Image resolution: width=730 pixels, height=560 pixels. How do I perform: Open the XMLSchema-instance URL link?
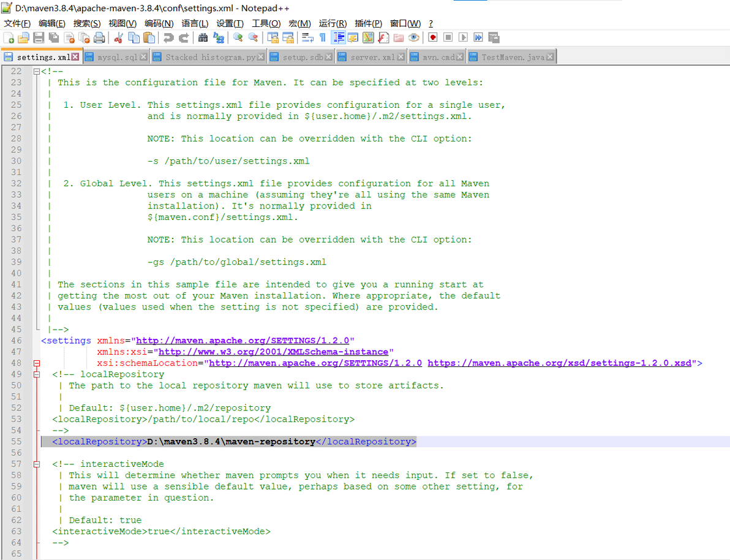(273, 352)
